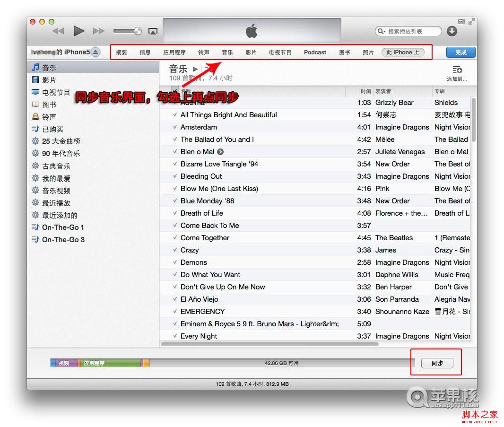The height and width of the screenshot is (427, 504).
Task: Select 电视节目 in the left sidebar
Action: [x=52, y=92]
